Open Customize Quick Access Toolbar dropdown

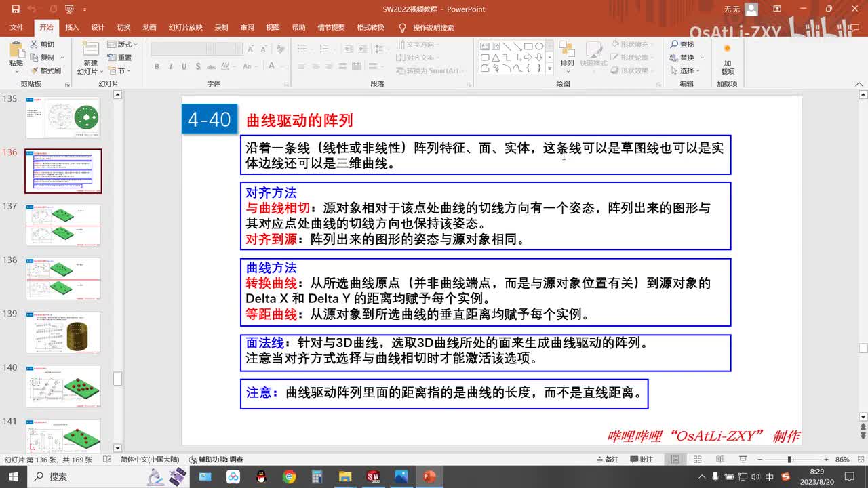click(x=85, y=9)
